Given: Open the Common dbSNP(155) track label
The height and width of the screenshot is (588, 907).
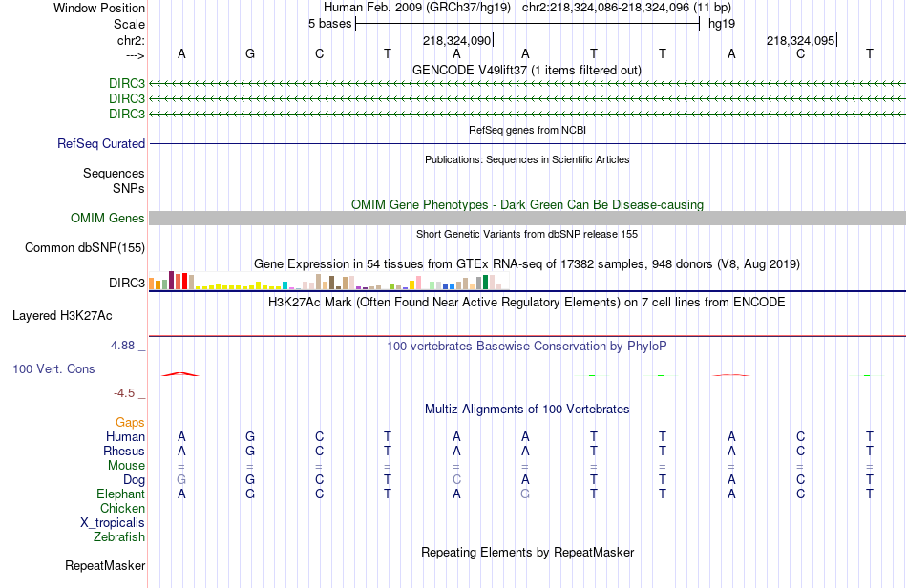Looking at the screenshot, I should tap(85, 247).
